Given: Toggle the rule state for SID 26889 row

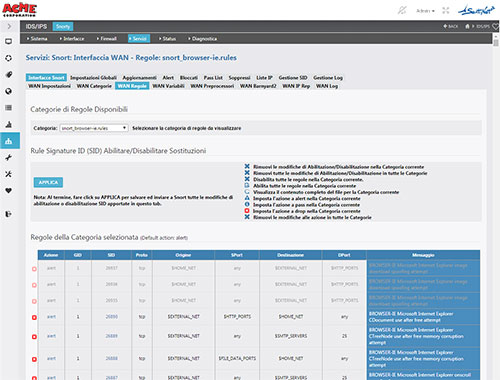Looking at the screenshot, I should 34,337.
